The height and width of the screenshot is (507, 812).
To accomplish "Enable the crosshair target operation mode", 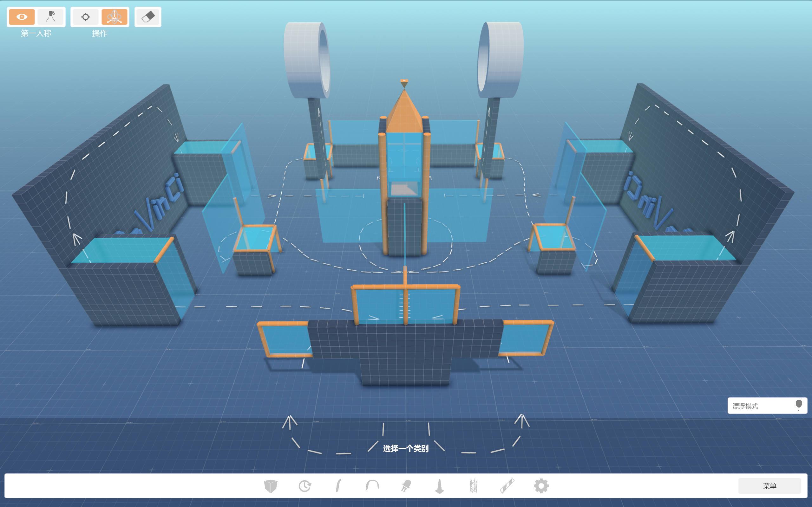I will click(86, 17).
